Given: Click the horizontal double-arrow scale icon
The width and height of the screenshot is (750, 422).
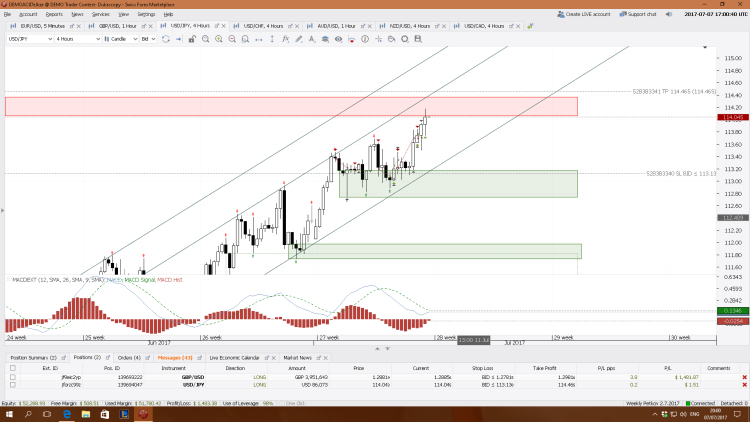Looking at the screenshot, I should click(259, 39).
